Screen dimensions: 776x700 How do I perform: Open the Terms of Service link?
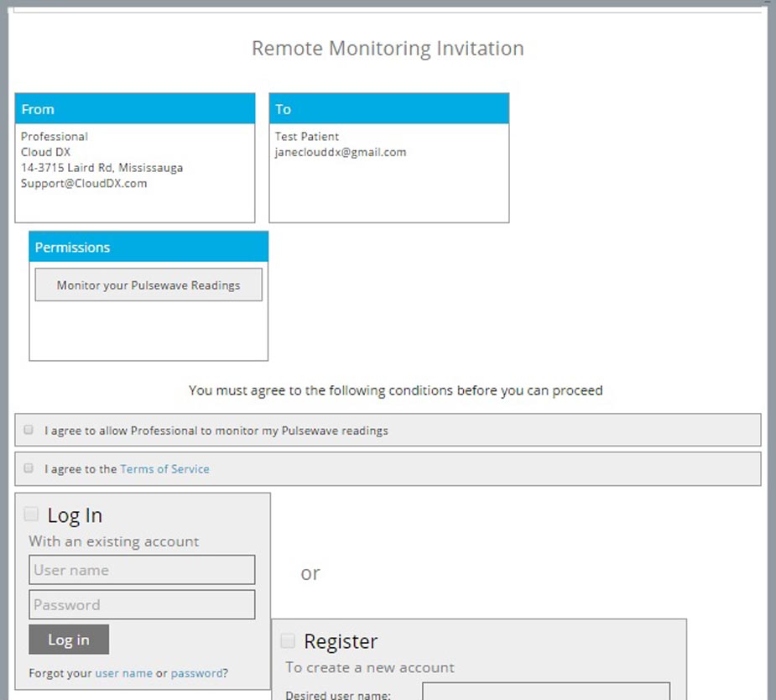tap(164, 469)
